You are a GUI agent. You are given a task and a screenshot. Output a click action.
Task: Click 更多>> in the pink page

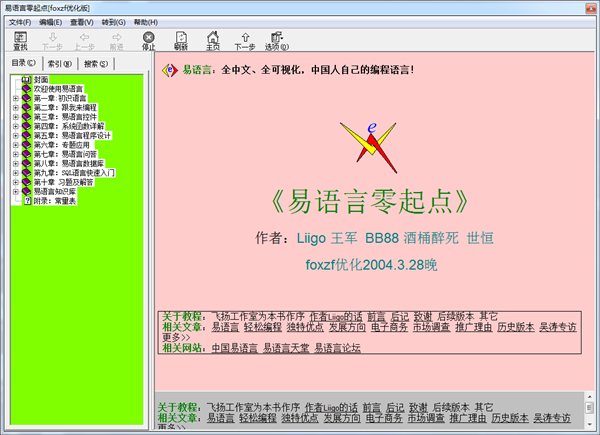[176, 337]
